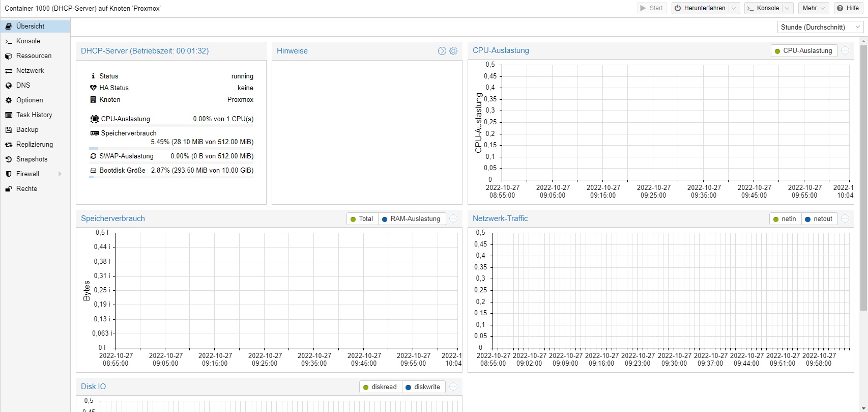This screenshot has height=412, width=868.
Task: Click the Snapshots history icon
Action: (9, 159)
